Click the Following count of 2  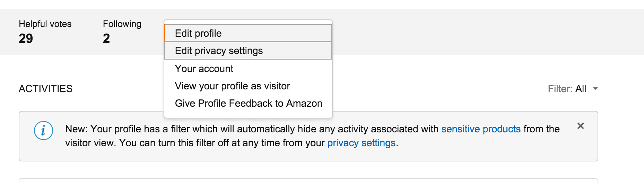coord(106,38)
